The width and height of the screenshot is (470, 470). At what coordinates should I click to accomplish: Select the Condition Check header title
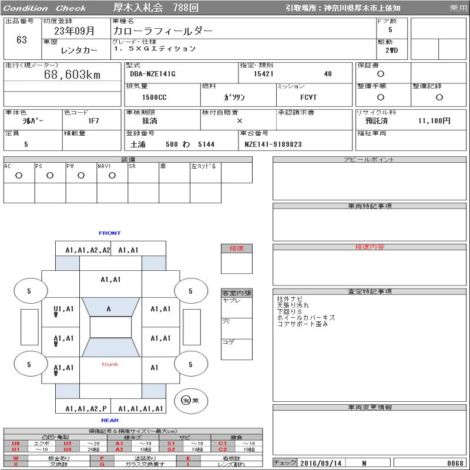(x=44, y=8)
